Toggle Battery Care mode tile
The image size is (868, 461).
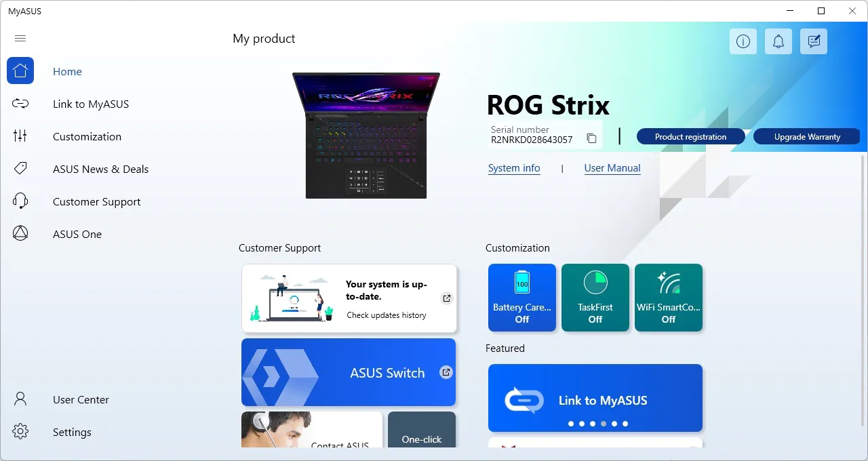point(522,298)
